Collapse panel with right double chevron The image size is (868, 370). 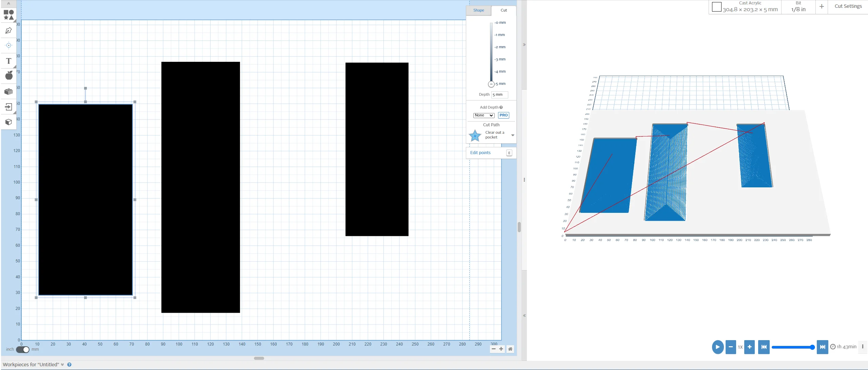click(x=524, y=44)
